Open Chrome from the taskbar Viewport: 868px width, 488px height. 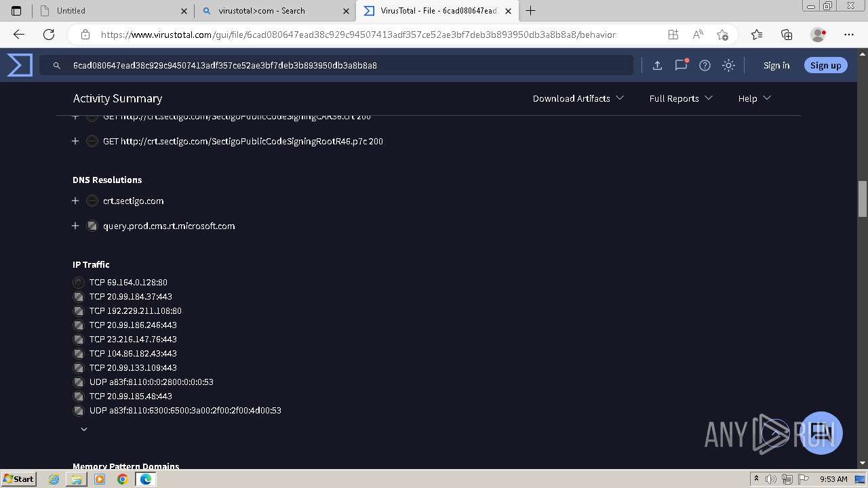coord(122,479)
